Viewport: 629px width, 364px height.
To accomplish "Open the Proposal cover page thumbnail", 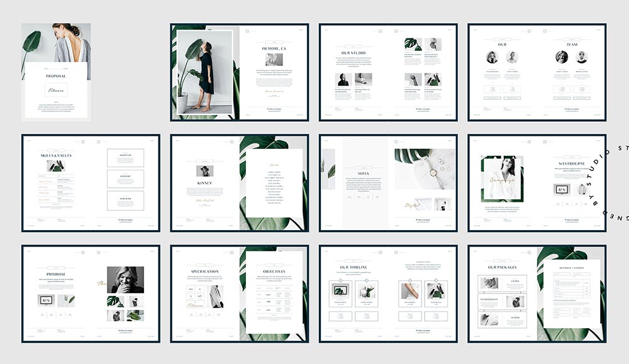I will point(56,72).
